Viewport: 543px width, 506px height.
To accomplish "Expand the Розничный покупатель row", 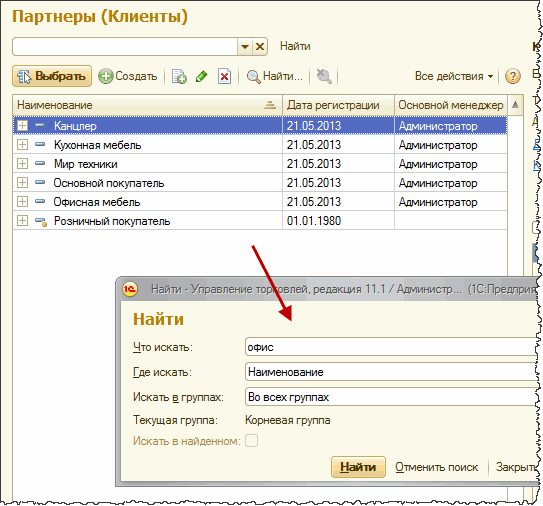I will tap(22, 221).
